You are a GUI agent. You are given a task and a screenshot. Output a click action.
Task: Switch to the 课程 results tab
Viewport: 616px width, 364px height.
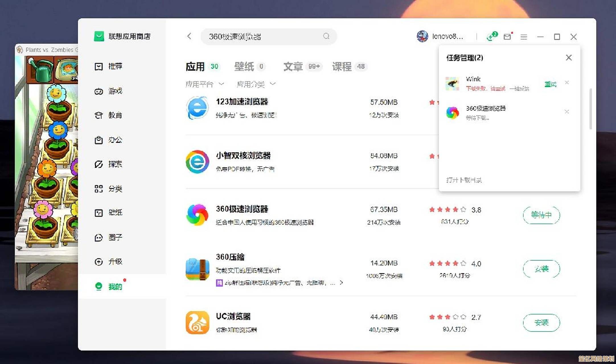point(342,67)
